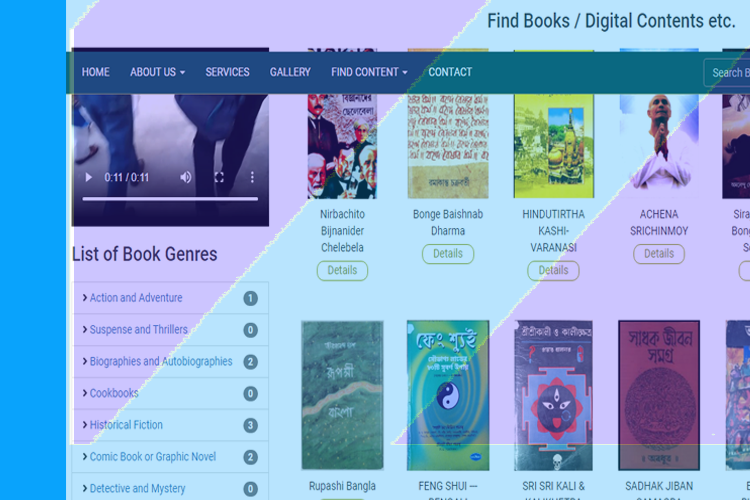The image size is (750, 500).
Task: View Details for Achena Srichinmoy
Action: click(x=659, y=254)
